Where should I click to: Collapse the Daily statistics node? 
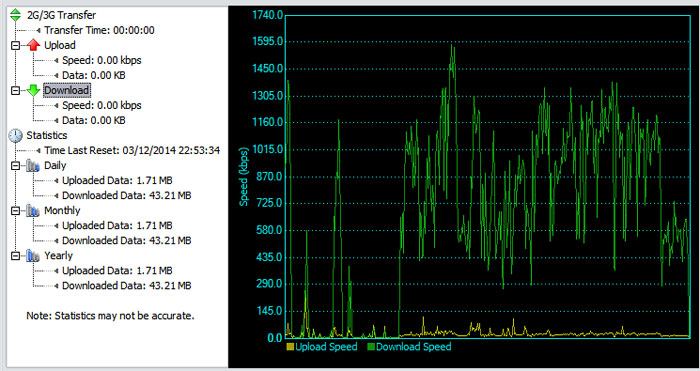[x=16, y=166]
